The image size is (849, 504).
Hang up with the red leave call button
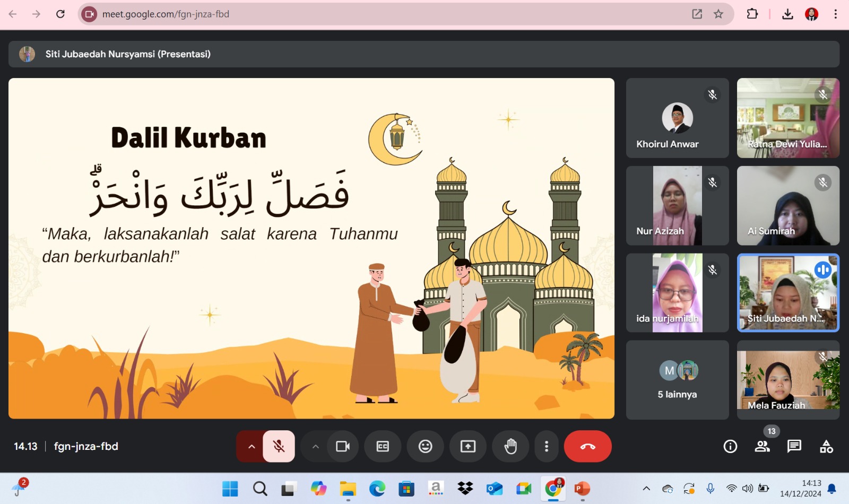pyautogui.click(x=587, y=446)
